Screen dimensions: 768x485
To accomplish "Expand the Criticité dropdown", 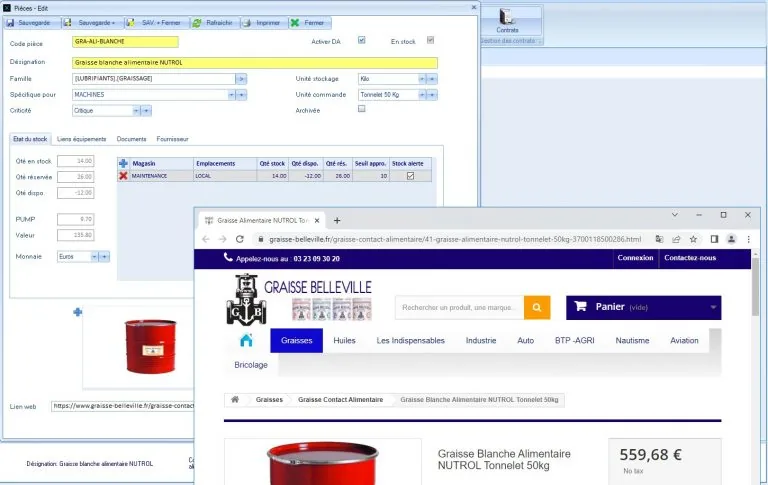I will [x=136, y=111].
